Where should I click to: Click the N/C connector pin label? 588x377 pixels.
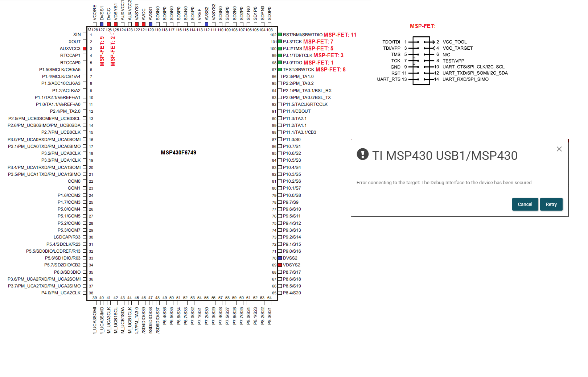pos(446,55)
